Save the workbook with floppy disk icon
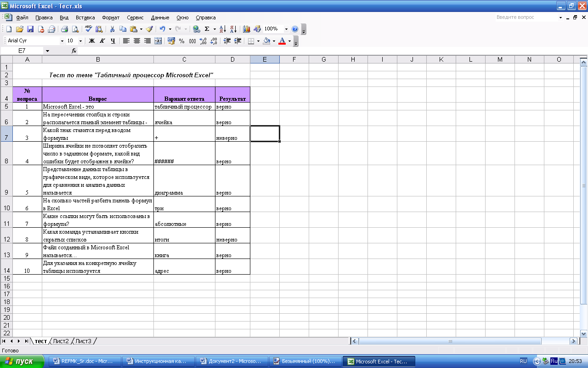This screenshot has height=368, width=588. point(30,29)
